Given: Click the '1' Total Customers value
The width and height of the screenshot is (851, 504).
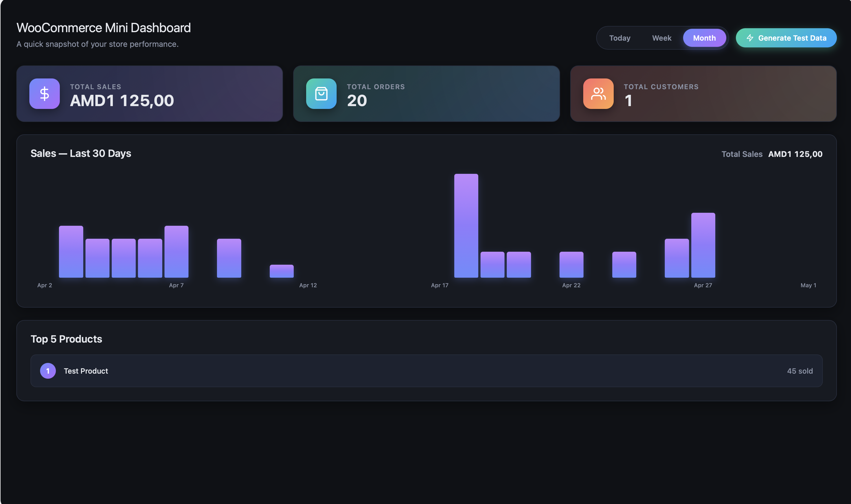Looking at the screenshot, I should pos(628,100).
